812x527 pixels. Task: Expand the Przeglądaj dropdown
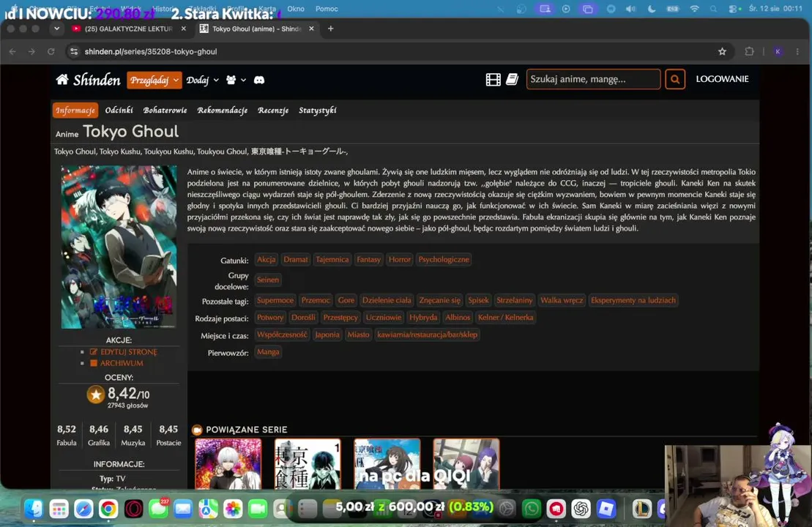154,80
